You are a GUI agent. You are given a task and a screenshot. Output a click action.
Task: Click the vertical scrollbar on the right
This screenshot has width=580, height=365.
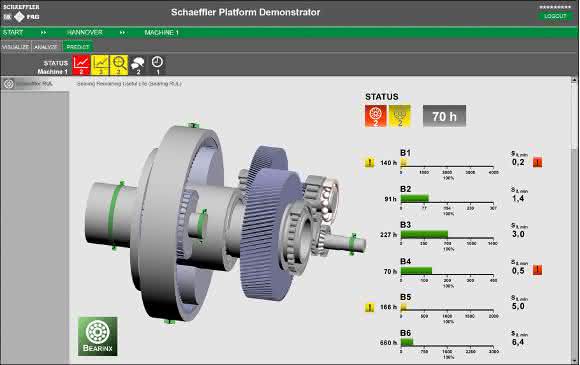[x=574, y=220]
